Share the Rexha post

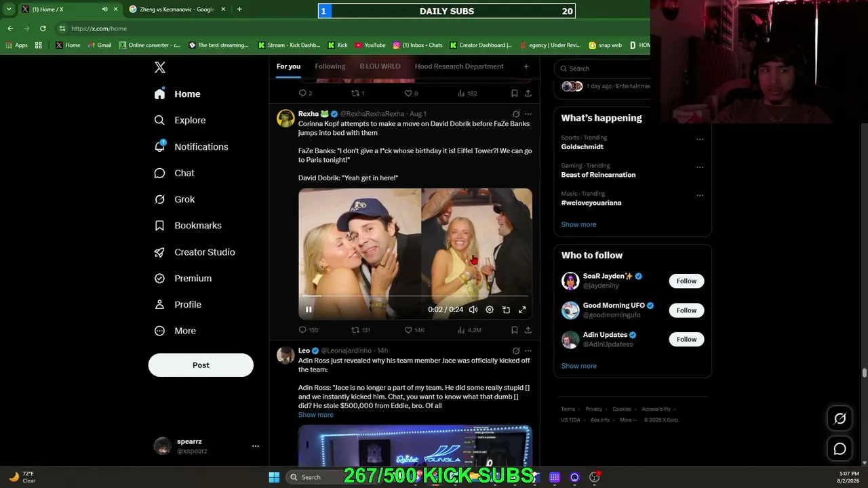click(528, 330)
